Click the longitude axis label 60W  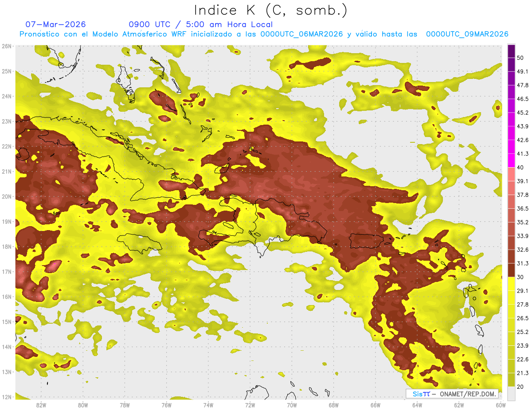pos(501,405)
